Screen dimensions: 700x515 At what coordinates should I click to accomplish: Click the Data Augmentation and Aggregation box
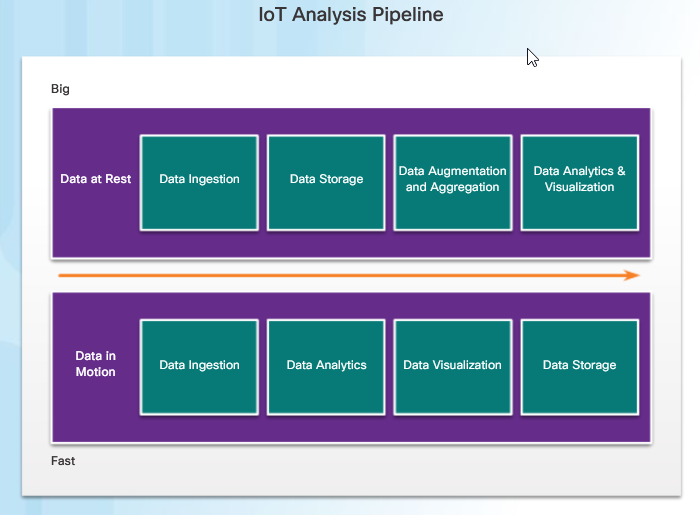(453, 183)
